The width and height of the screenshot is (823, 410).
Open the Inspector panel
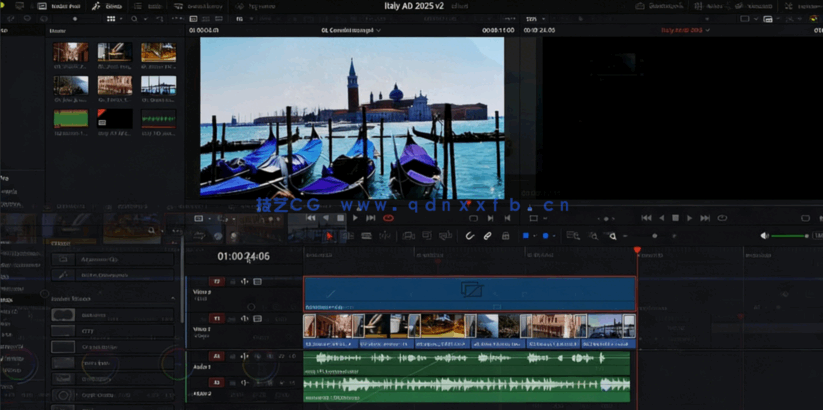pyautogui.click(x=803, y=6)
